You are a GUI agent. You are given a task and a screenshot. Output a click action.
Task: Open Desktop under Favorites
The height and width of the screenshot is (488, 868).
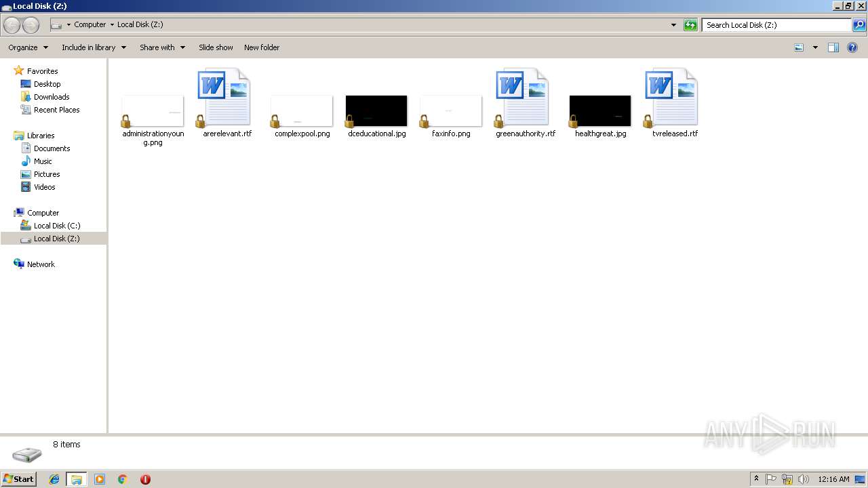tap(47, 84)
